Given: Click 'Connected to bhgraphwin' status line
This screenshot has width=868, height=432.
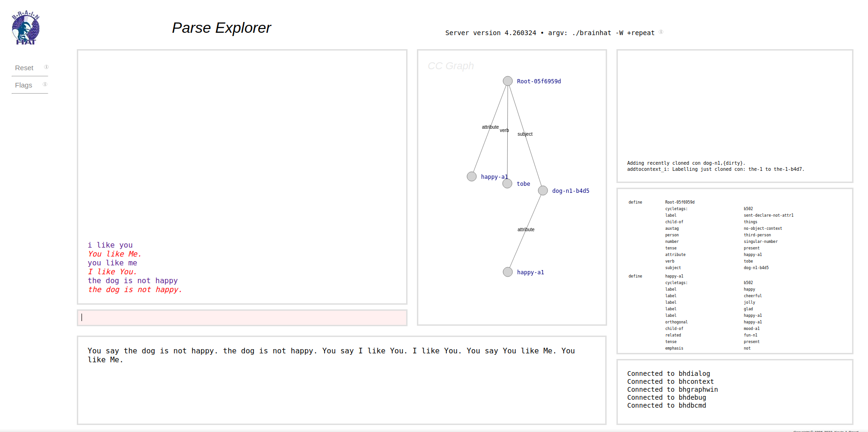Looking at the screenshot, I should coord(672,389).
